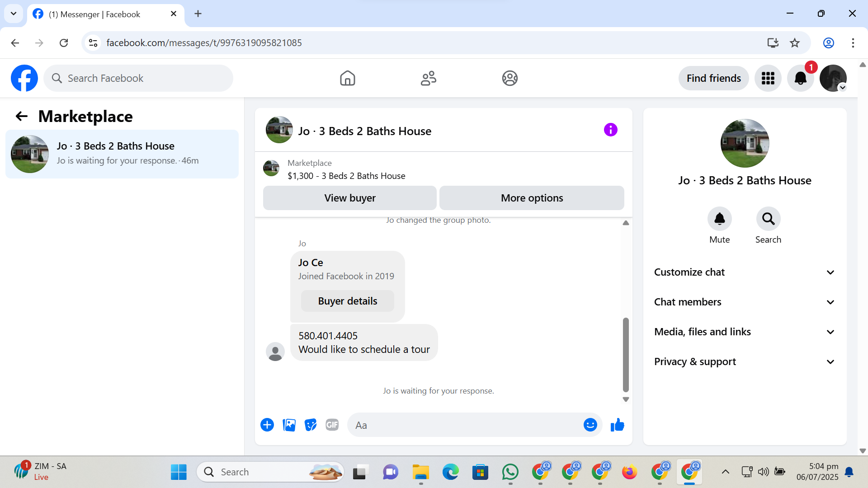Open Windows Start menu

point(179,472)
